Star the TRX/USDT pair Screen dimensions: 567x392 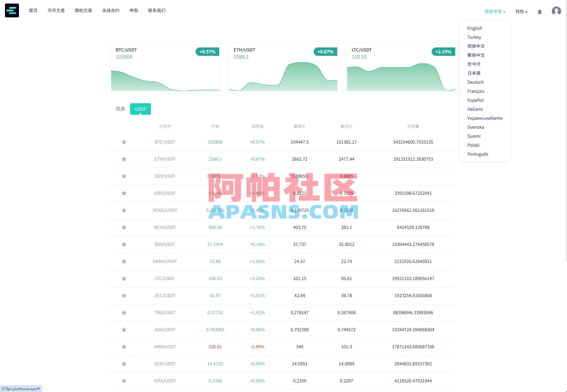124,313
